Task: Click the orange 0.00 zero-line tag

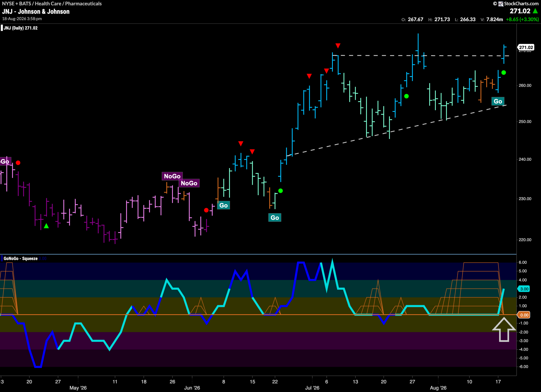Action: [524, 315]
